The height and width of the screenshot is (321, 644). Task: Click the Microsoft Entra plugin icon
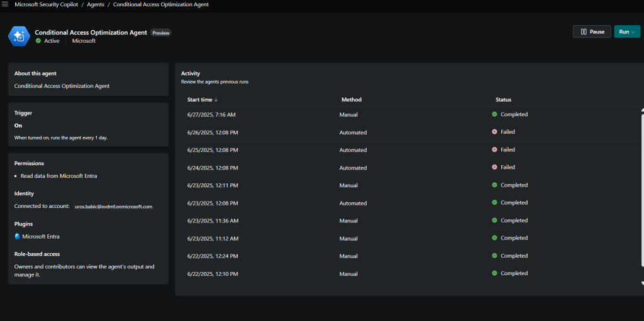point(17,236)
